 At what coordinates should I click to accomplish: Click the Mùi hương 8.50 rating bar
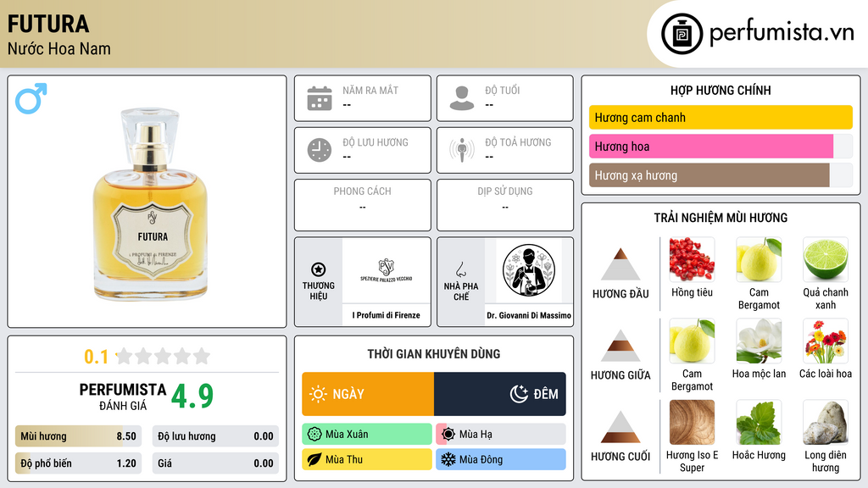coord(79,436)
